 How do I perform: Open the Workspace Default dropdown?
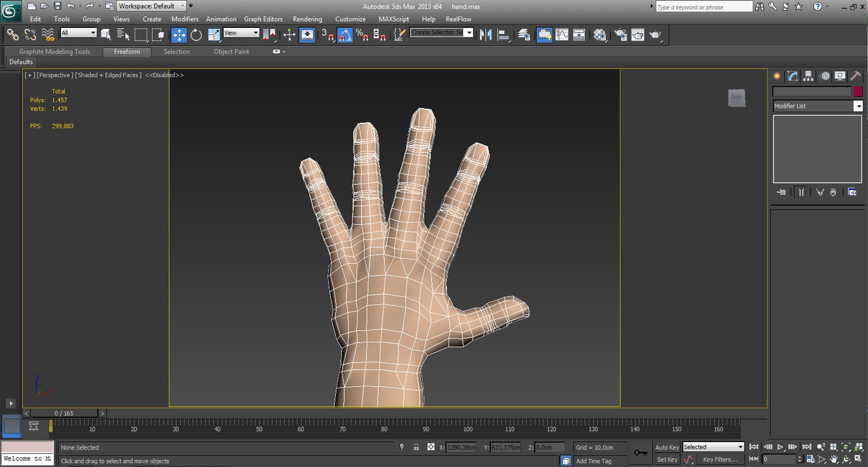pyautogui.click(x=152, y=6)
